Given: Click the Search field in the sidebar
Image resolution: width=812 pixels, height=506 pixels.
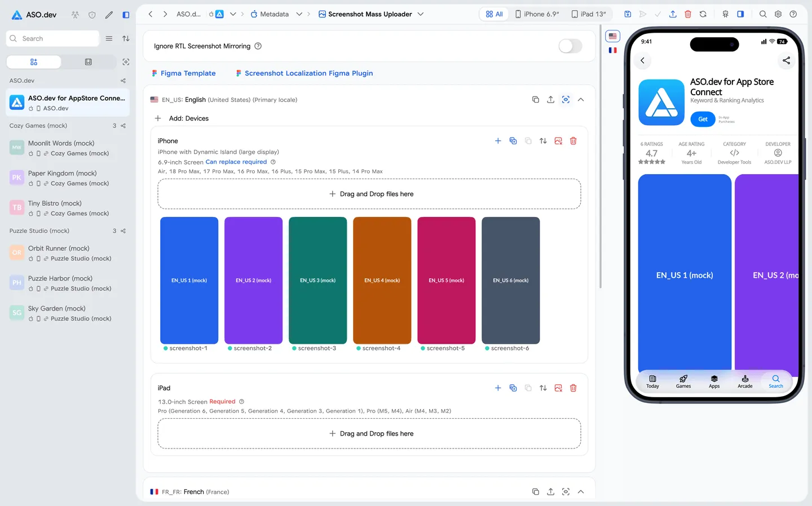Looking at the screenshot, I should coord(52,38).
